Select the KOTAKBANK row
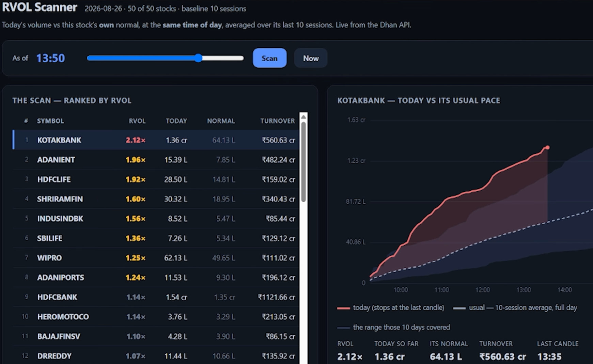Viewport: 593px width, 364px height. click(x=156, y=140)
